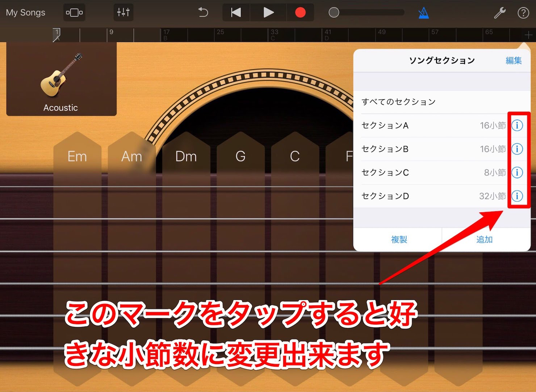Jump to bar 33 section C marker
Image resolution: width=536 pixels, height=392 pixels.
(274, 35)
